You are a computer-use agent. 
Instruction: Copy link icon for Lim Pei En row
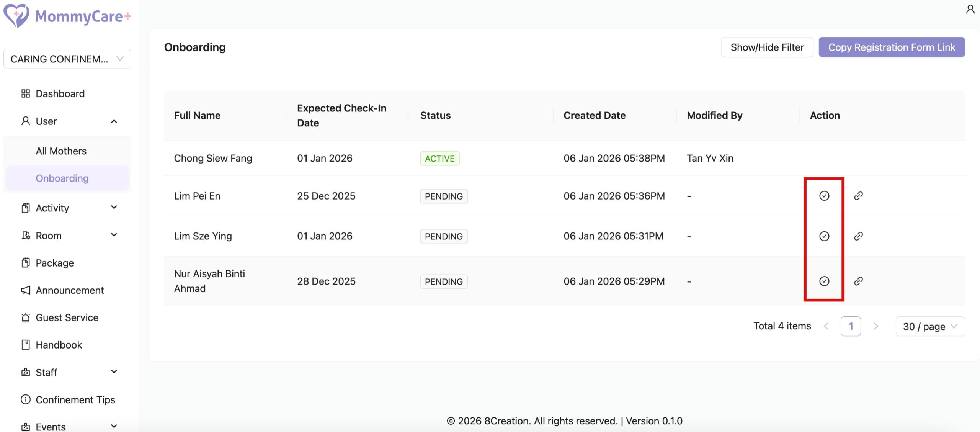tap(858, 196)
